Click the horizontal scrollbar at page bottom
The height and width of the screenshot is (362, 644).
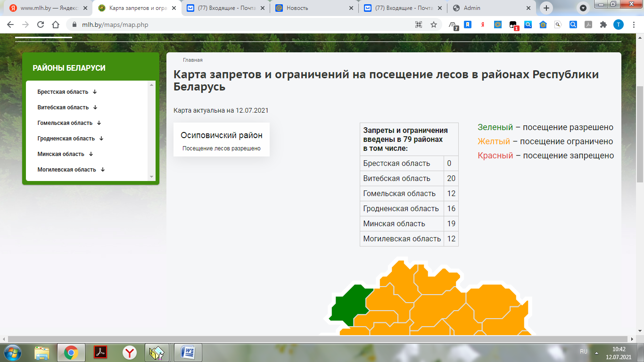click(283, 339)
